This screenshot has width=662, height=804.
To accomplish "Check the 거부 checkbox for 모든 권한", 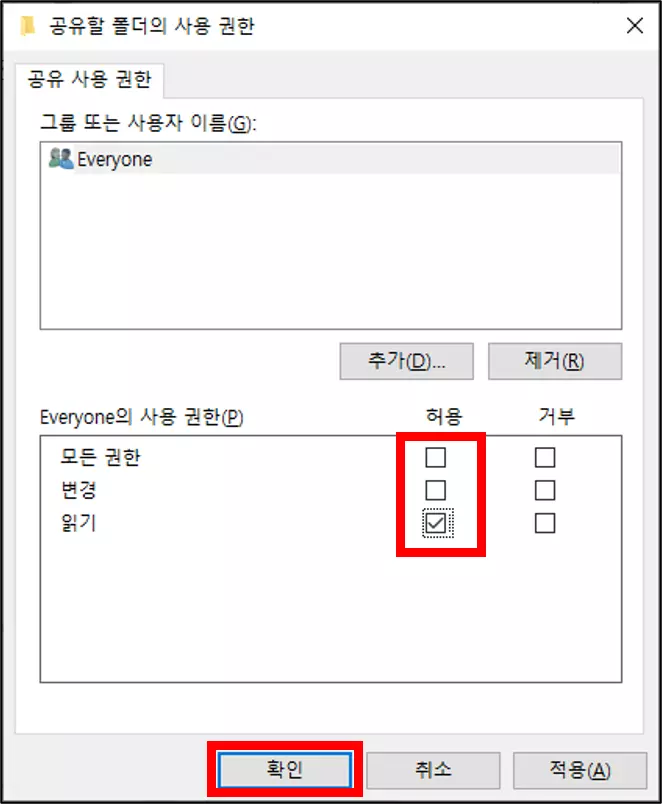I will point(545,457).
